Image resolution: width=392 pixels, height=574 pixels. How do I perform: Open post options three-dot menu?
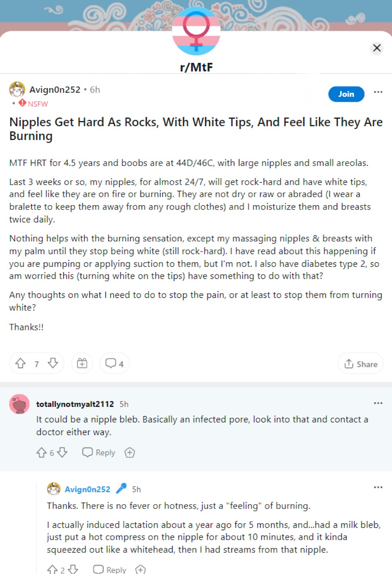point(378,92)
